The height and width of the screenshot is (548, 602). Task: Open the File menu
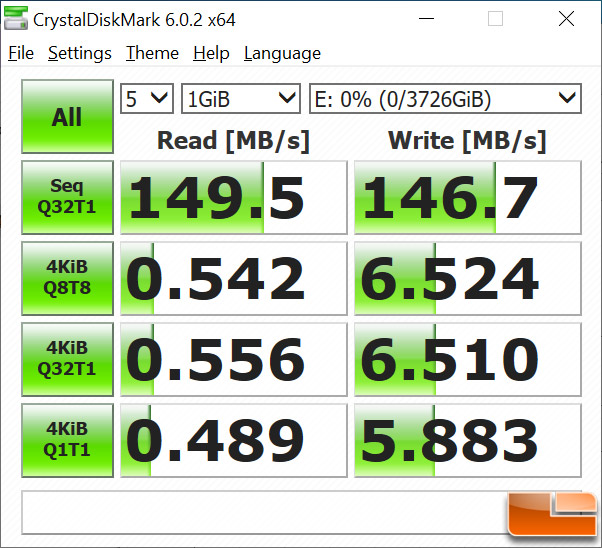pyautogui.click(x=21, y=53)
